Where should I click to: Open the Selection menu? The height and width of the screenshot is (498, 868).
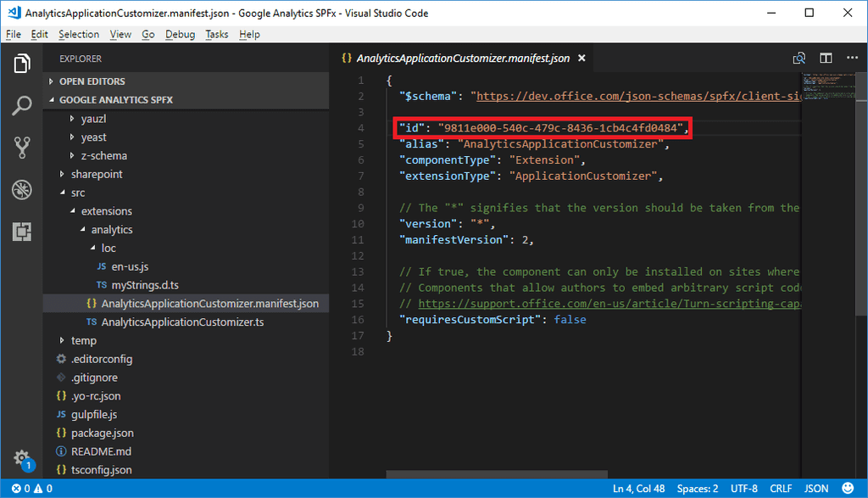(79, 34)
